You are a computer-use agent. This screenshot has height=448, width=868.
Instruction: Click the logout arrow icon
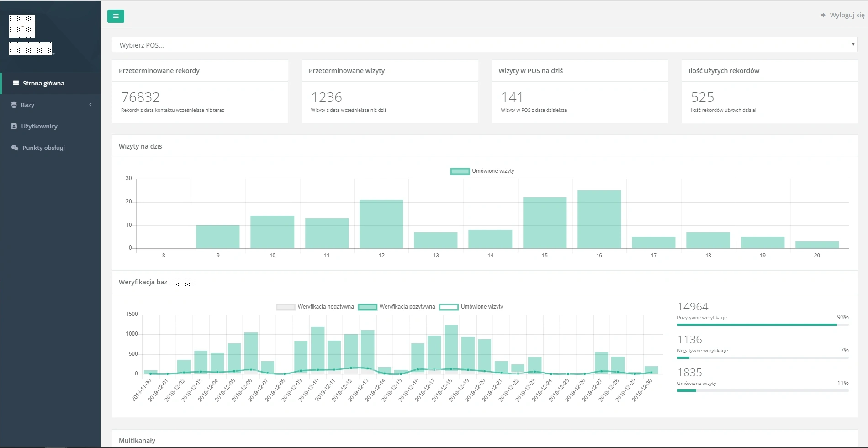click(x=822, y=15)
